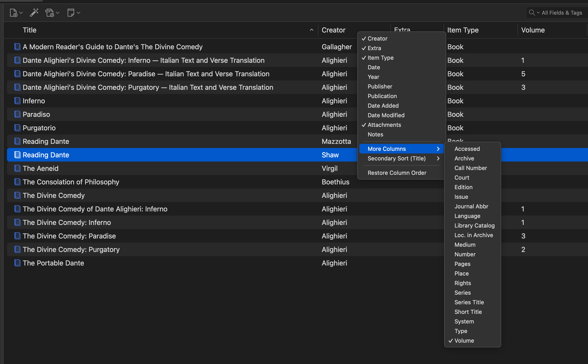Viewport: 588px width, 364px height.
Task: Click the Add Attachment toolbar icon
Action: [x=50, y=12]
